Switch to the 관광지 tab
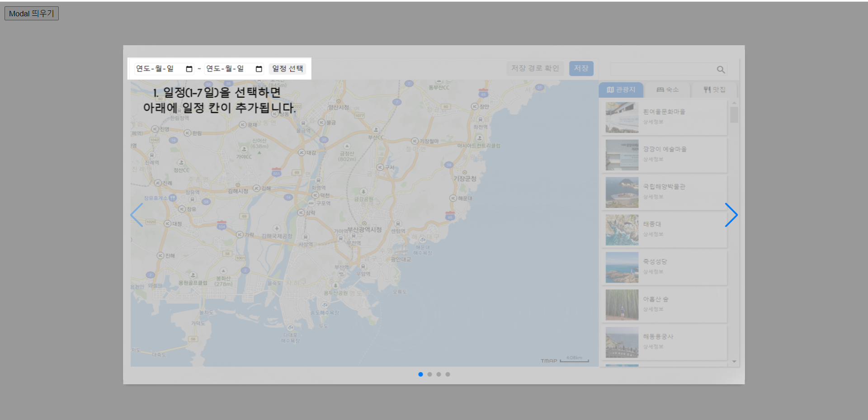Screen dimensions: 868x420 621,90
